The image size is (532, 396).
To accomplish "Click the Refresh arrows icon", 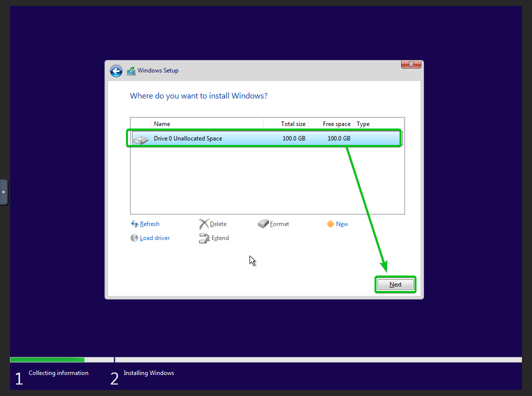I will click(x=134, y=224).
